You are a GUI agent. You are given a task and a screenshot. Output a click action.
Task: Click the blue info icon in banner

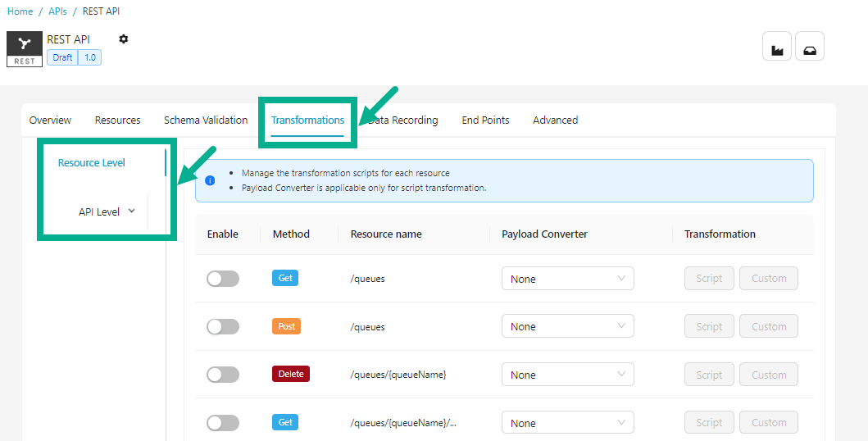click(210, 180)
